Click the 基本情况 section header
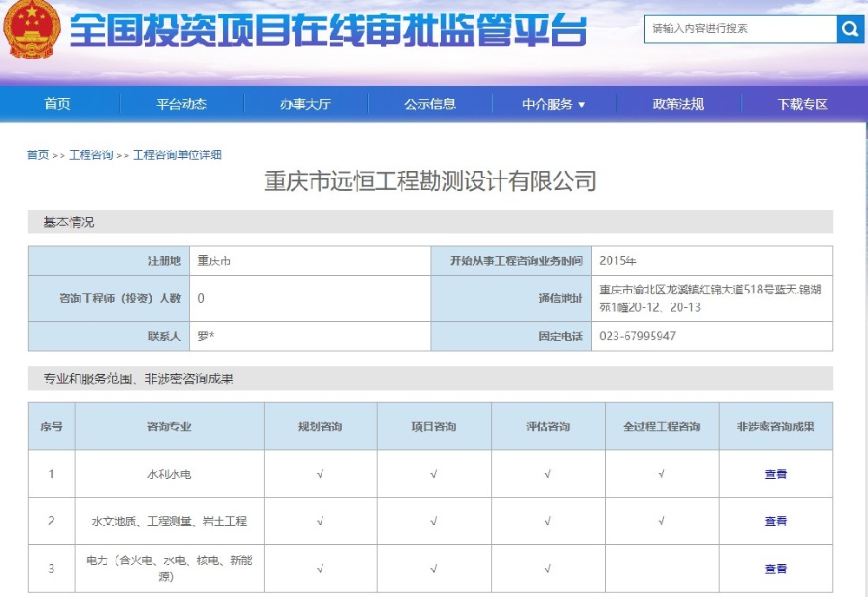Viewport: 868px width, 597px height. (x=69, y=222)
